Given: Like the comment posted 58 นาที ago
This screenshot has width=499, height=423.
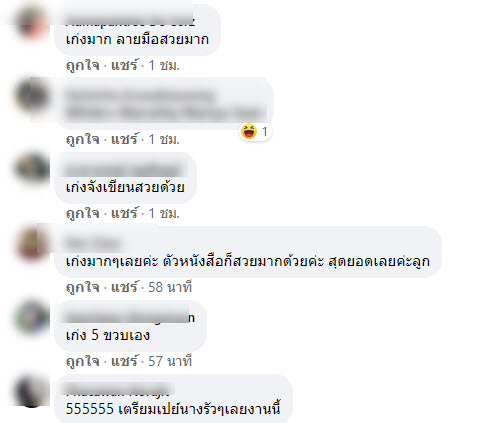Looking at the screenshot, I should (83, 287).
